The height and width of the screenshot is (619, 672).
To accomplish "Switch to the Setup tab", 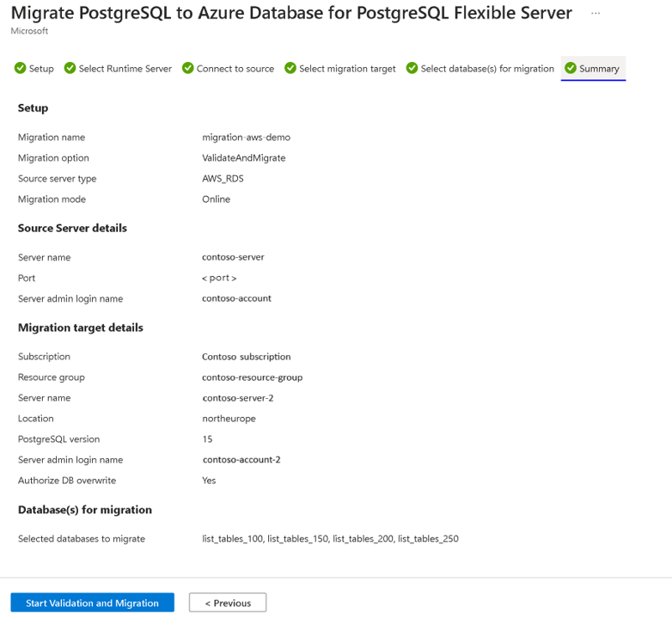I will (x=34, y=69).
